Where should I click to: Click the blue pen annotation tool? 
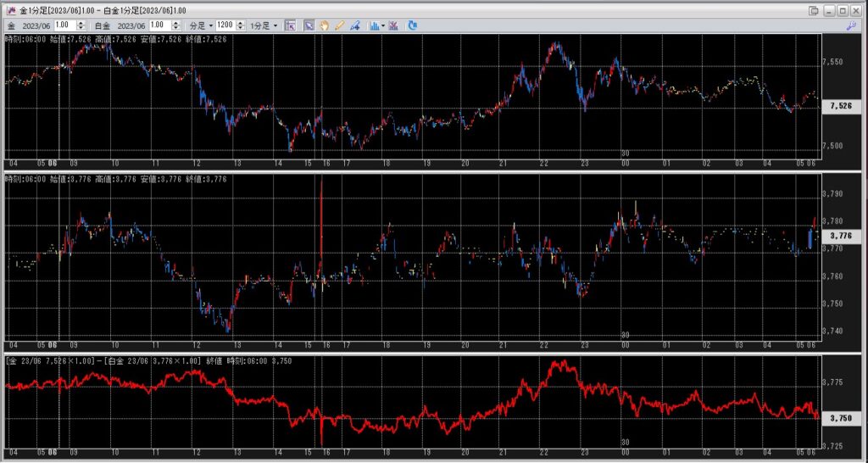(354, 25)
